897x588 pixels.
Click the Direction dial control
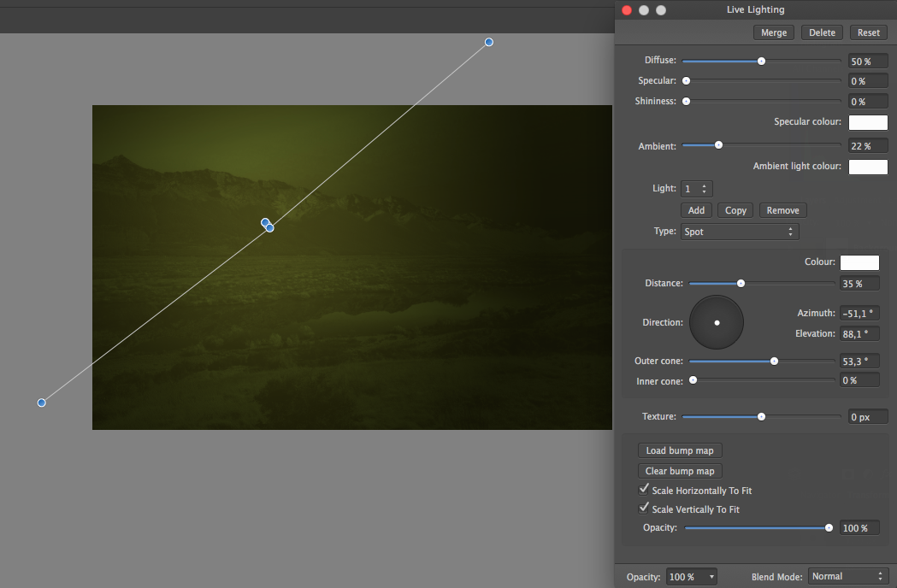click(716, 322)
